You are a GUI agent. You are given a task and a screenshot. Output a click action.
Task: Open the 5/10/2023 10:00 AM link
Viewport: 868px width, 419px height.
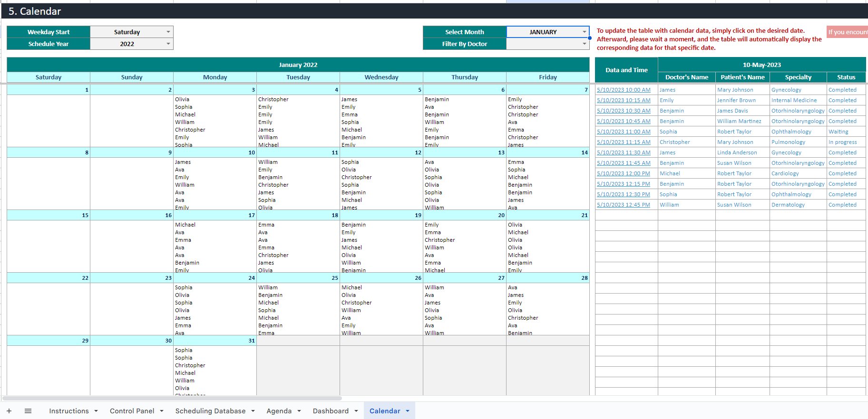point(624,90)
